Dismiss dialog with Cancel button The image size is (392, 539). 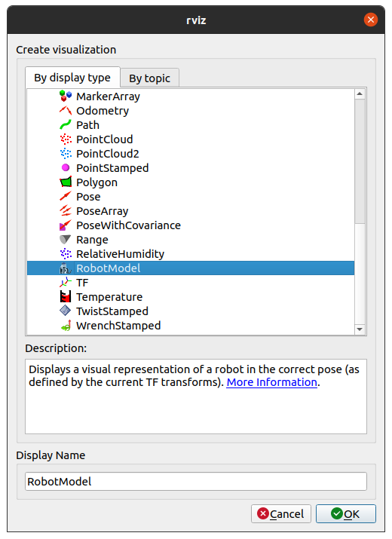point(281,514)
